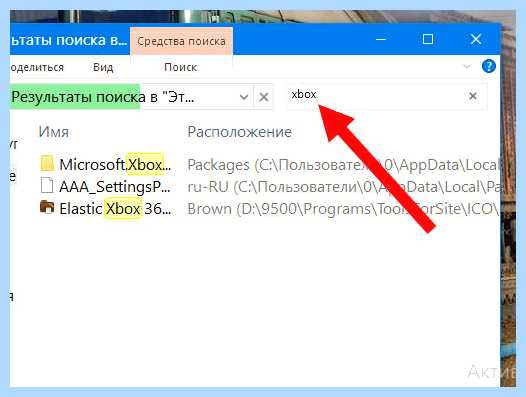Select the Microsoft.Xbox folder icon

coord(47,163)
